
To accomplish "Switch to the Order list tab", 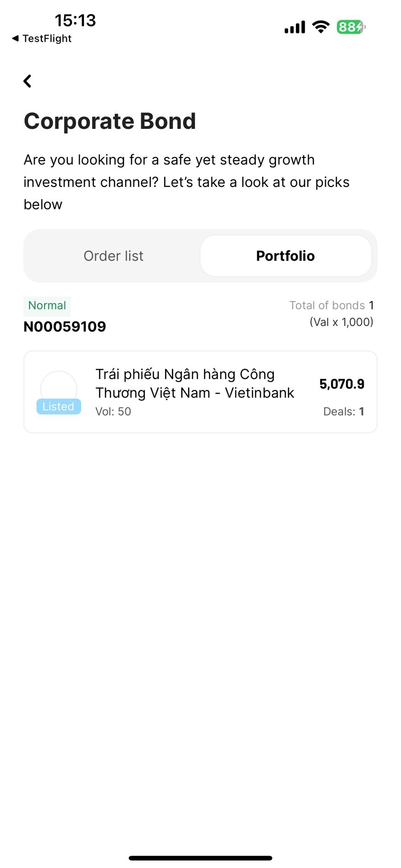I will point(113,256).
